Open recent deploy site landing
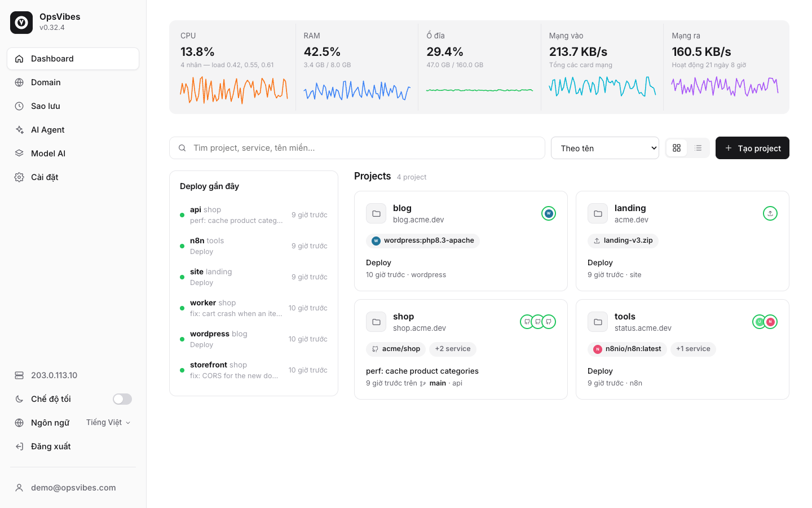This screenshot has width=812, height=508. 254,277
